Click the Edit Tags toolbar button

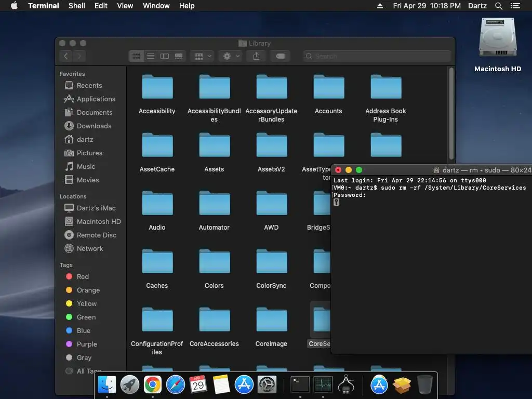point(280,56)
